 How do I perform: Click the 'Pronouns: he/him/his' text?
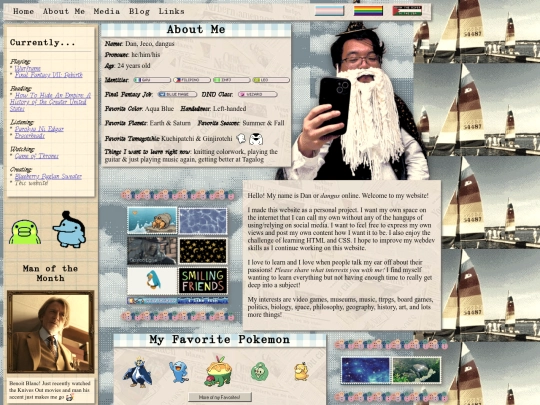point(132,54)
